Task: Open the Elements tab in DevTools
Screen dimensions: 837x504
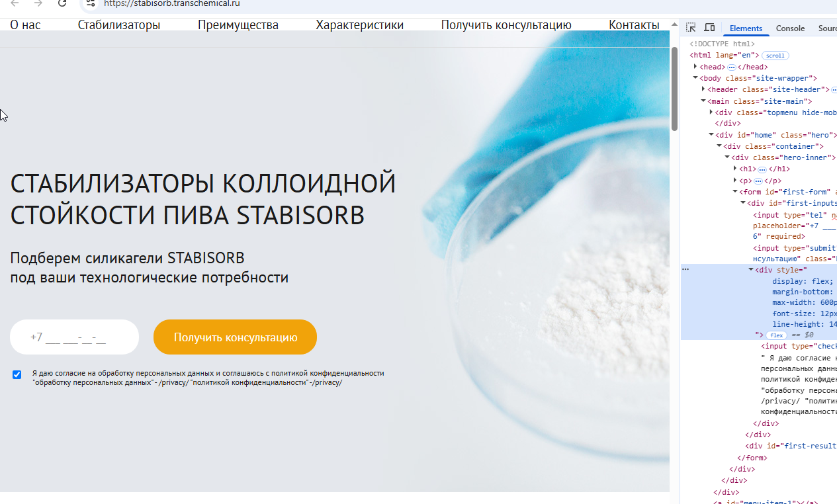Action: tap(746, 28)
